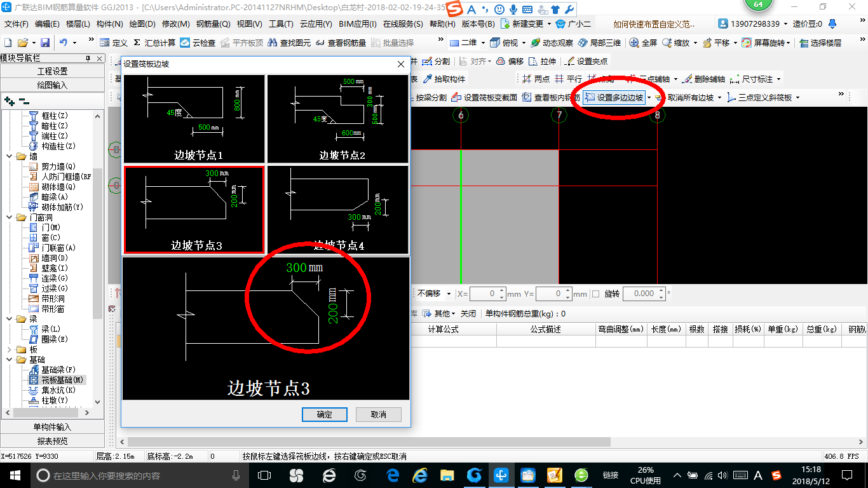Open the 构件(N) menu
Viewport: 868px width, 488px height.
pos(109,24)
